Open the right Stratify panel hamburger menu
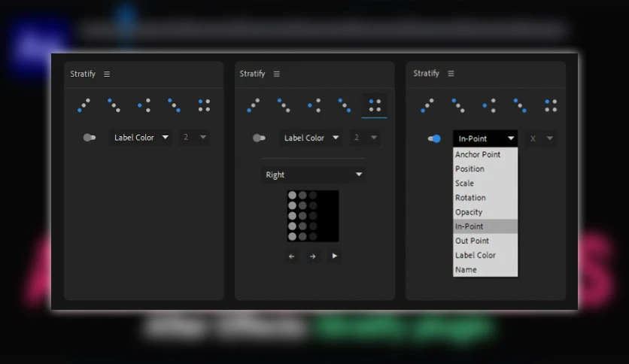The image size is (629, 364). pos(451,74)
